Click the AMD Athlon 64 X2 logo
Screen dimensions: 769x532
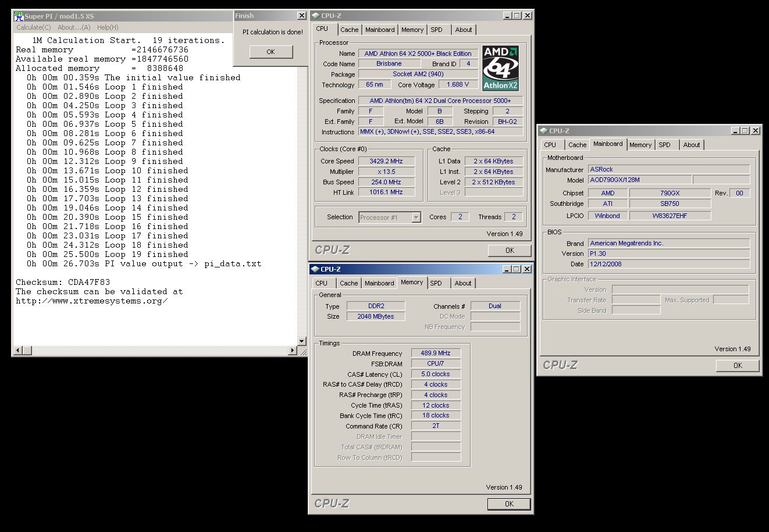(500, 69)
